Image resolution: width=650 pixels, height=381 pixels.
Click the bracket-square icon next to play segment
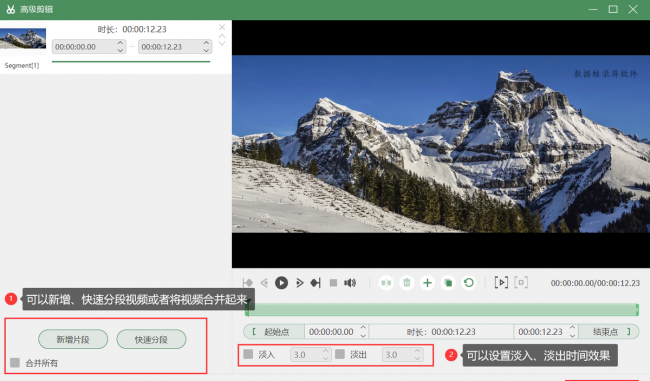pyautogui.click(x=521, y=282)
